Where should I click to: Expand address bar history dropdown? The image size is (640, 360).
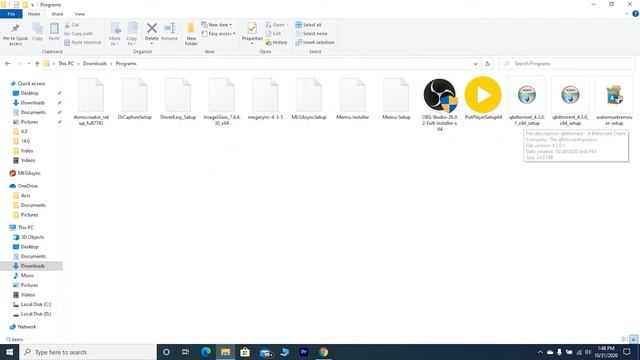tap(475, 64)
